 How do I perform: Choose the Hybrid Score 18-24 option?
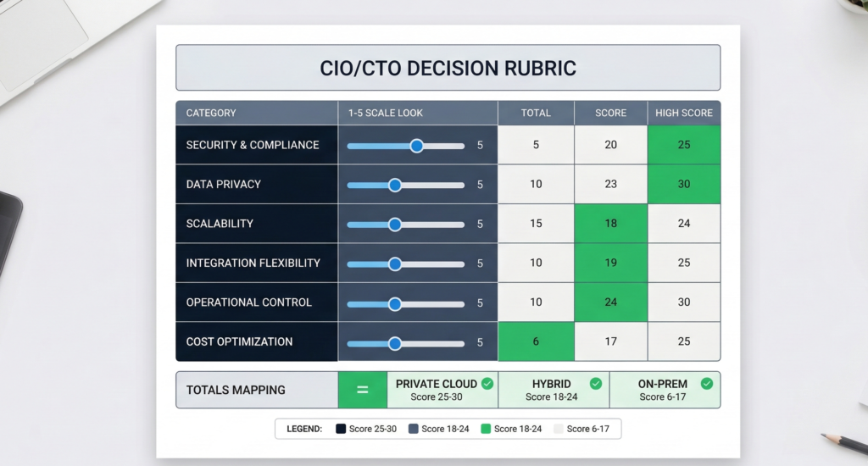coord(551,390)
